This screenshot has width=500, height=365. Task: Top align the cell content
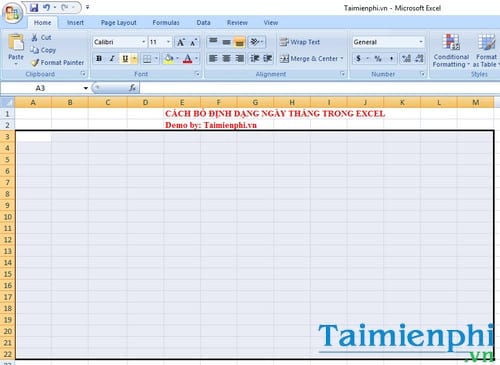[x=213, y=42]
